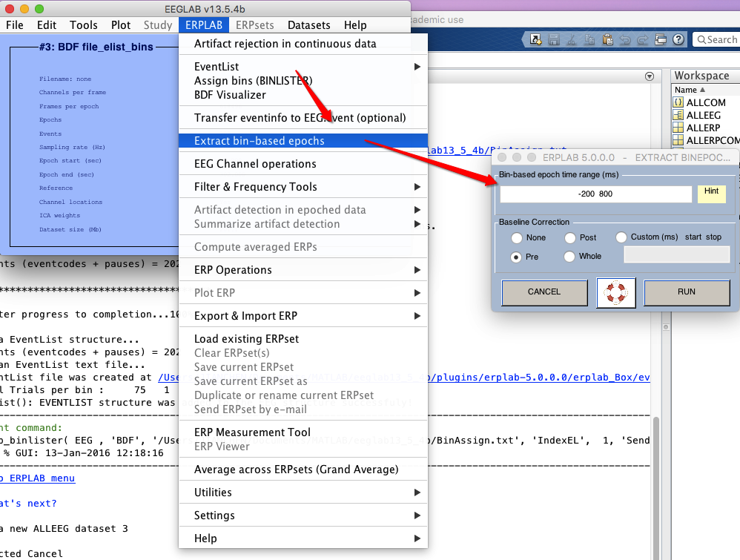This screenshot has width=740, height=560.
Task: Choose Load existing ERPset
Action: 303,339
